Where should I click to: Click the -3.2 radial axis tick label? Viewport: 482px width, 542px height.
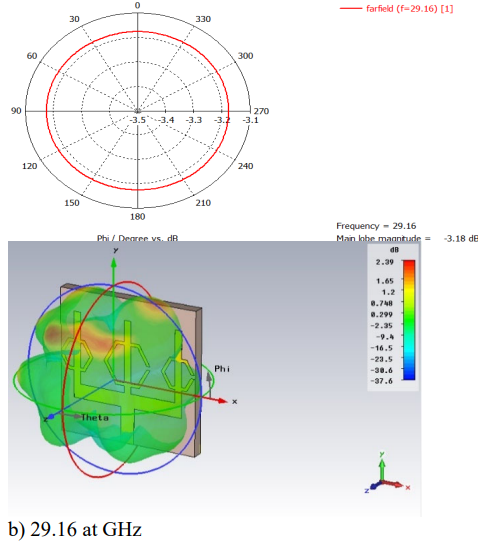[222, 120]
